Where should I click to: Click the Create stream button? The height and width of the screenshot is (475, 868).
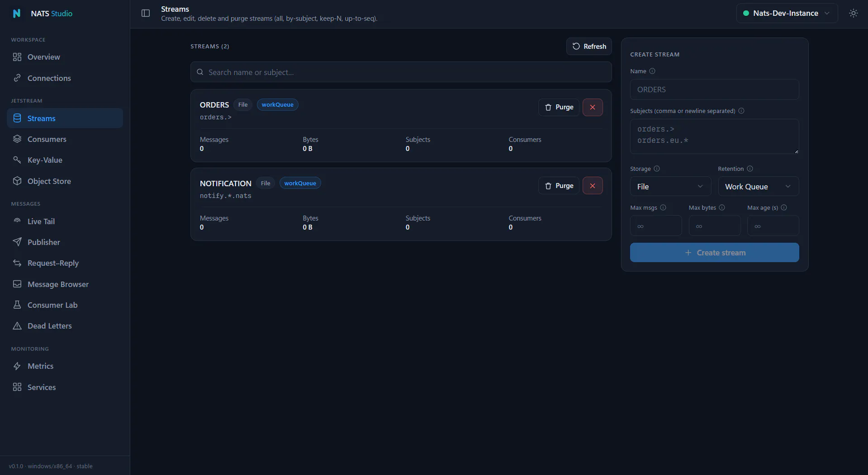coord(714,253)
